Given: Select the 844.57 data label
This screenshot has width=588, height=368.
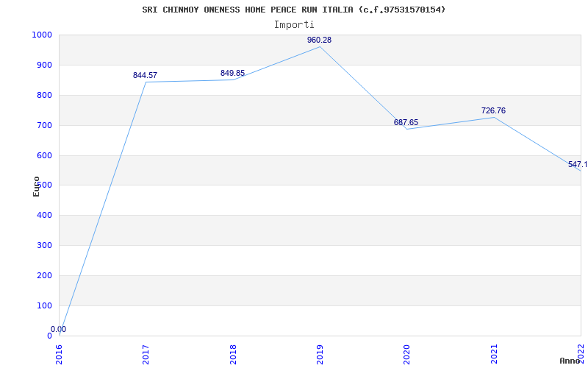Looking at the screenshot, I should coord(145,76).
